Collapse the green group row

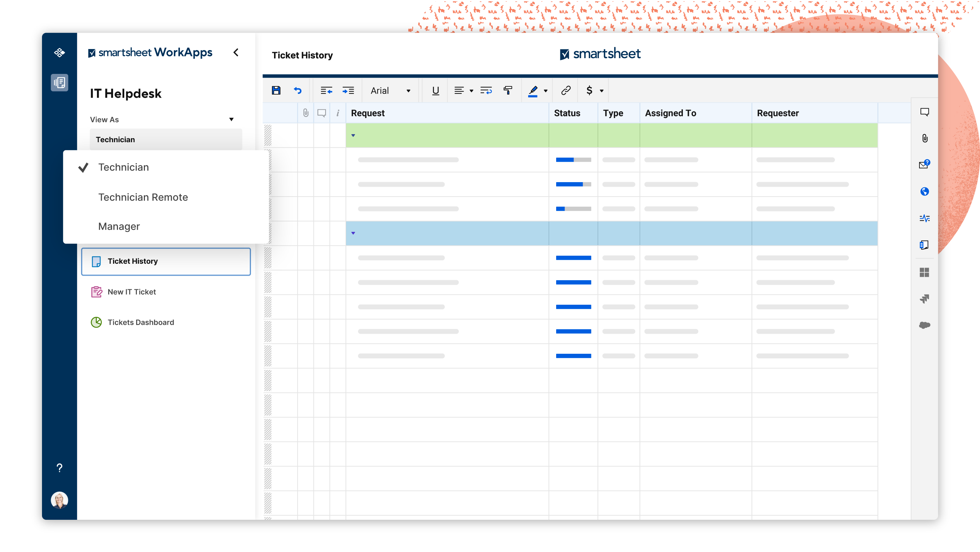click(x=353, y=136)
